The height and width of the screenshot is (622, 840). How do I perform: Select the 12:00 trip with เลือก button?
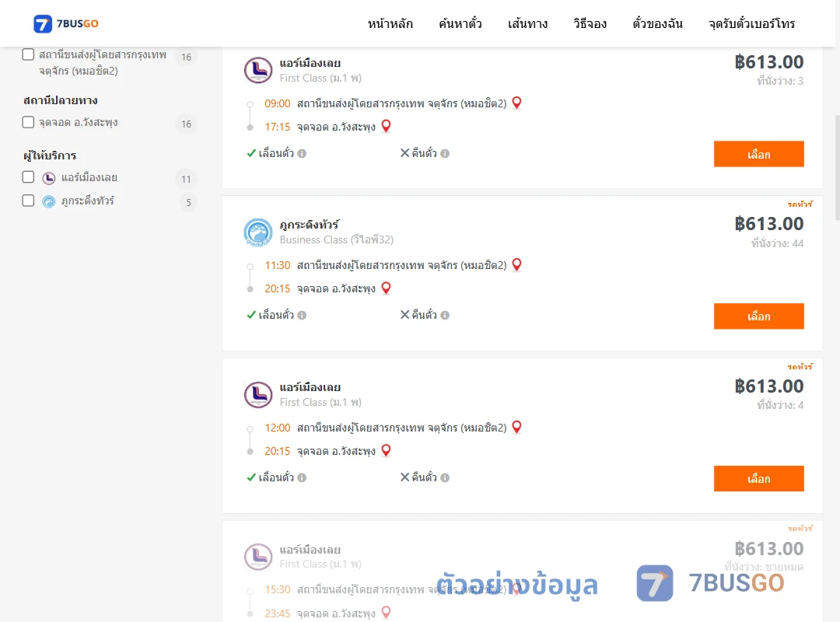pyautogui.click(x=758, y=478)
